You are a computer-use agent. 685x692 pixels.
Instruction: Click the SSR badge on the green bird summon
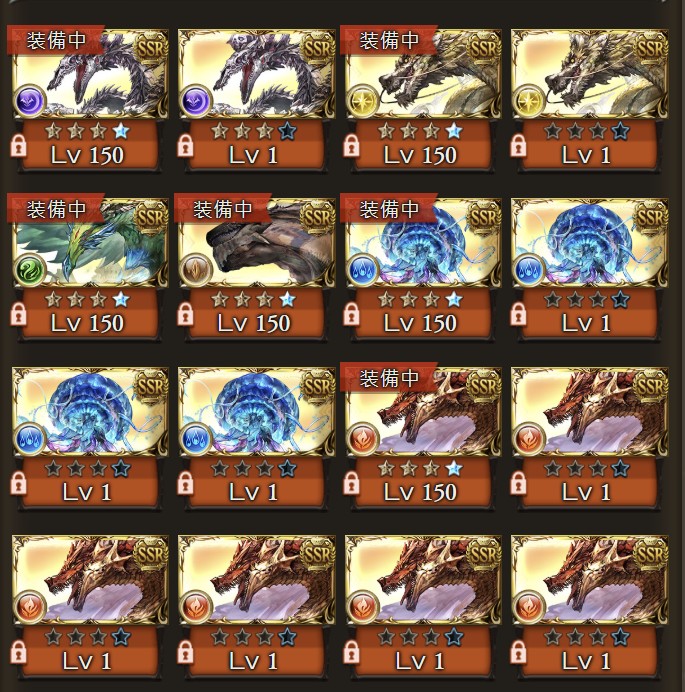pos(151,216)
